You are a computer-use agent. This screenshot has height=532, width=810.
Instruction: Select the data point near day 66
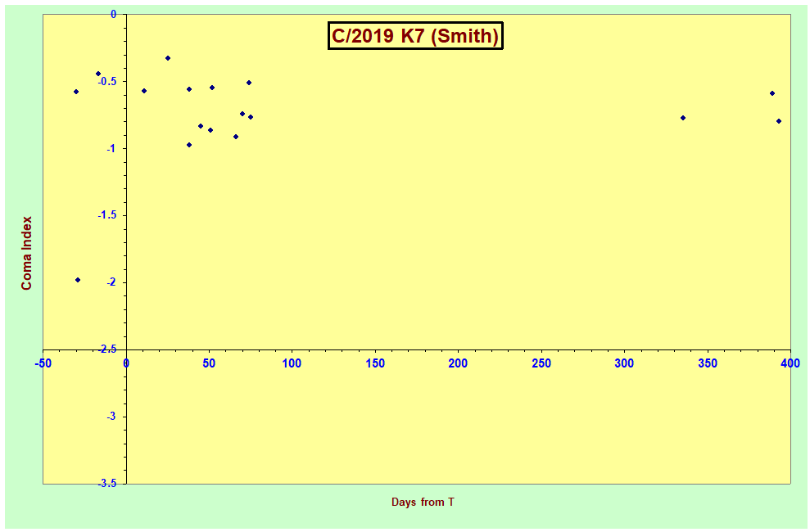click(236, 137)
